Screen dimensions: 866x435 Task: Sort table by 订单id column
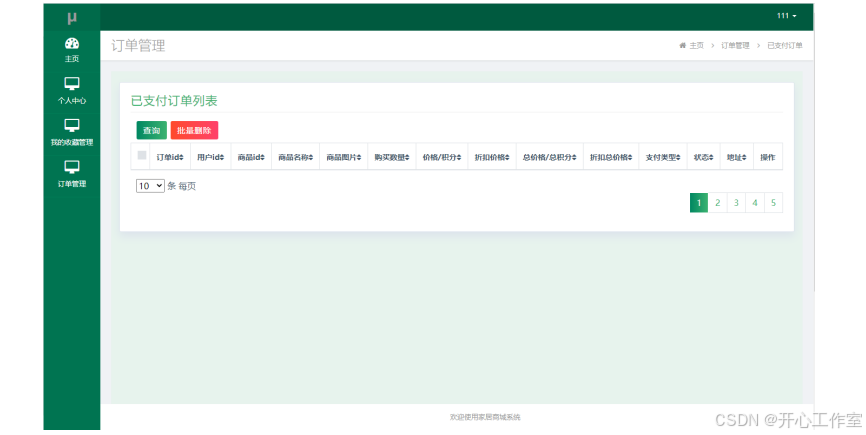(x=170, y=157)
